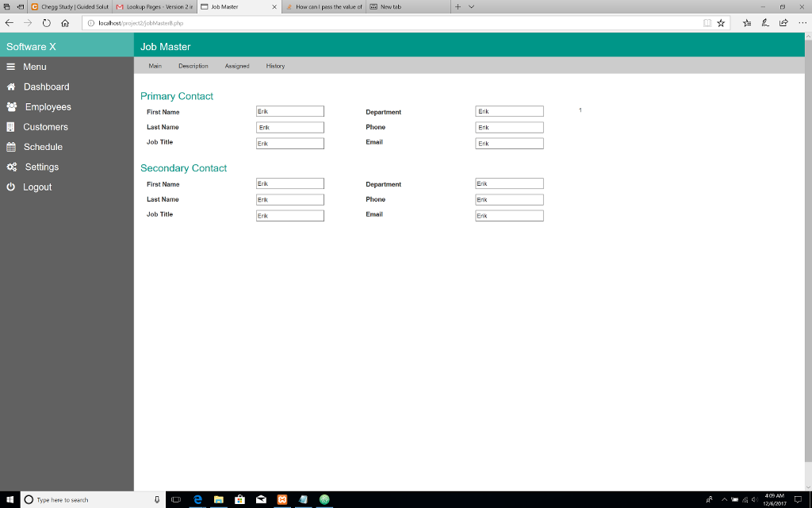Show hidden icons in the system tray
The height and width of the screenshot is (508, 812).
(724, 499)
